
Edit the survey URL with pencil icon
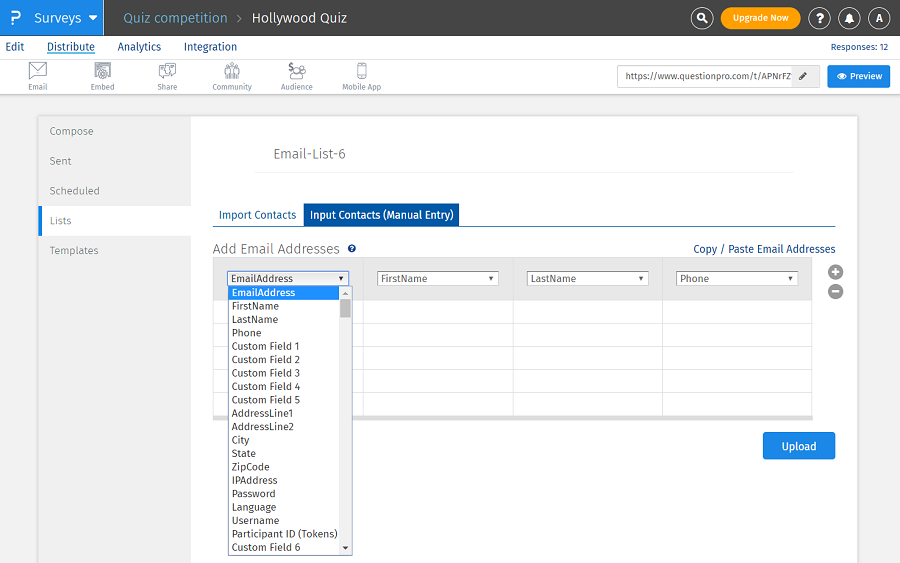tap(803, 76)
